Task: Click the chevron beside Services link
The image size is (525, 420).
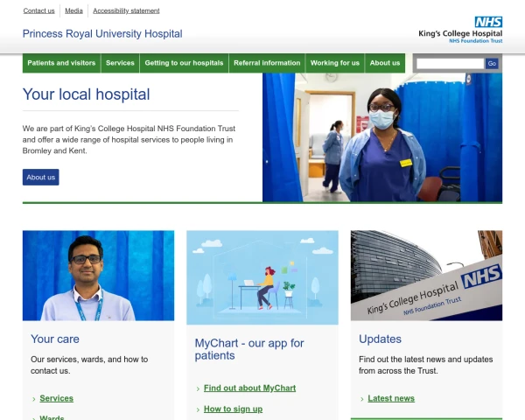Action: tap(34, 399)
